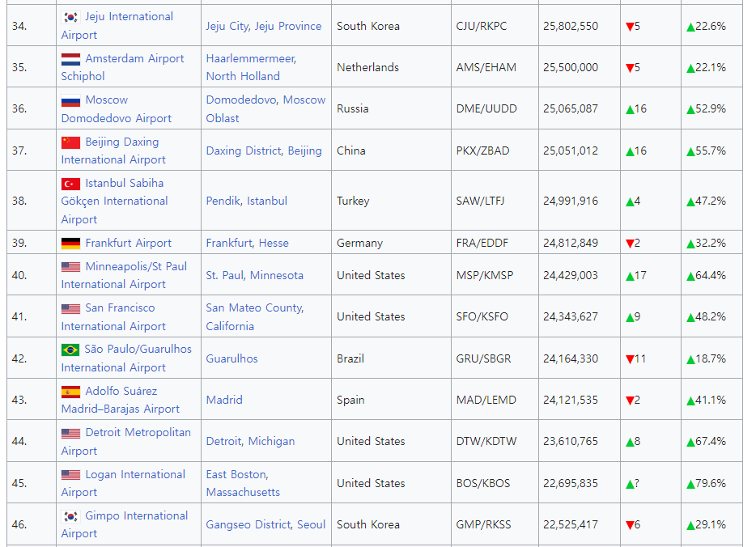Select passenger count 22,525,417
Viewport: 756px width, 547px height.
(571, 524)
